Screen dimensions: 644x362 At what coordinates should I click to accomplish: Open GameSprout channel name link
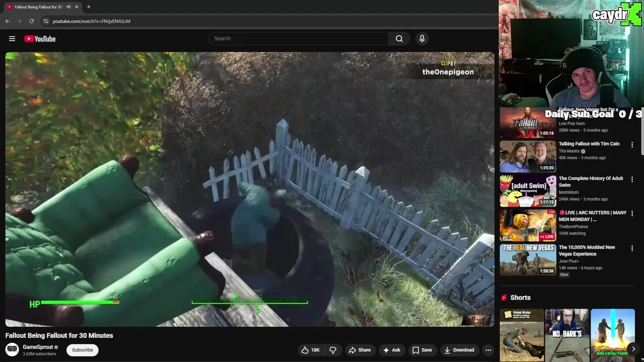(38, 347)
